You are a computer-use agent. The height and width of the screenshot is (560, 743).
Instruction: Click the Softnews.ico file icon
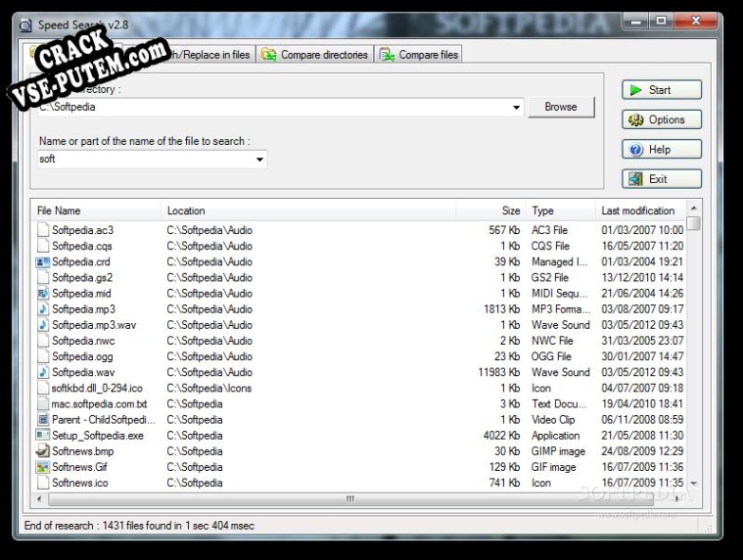[43, 483]
